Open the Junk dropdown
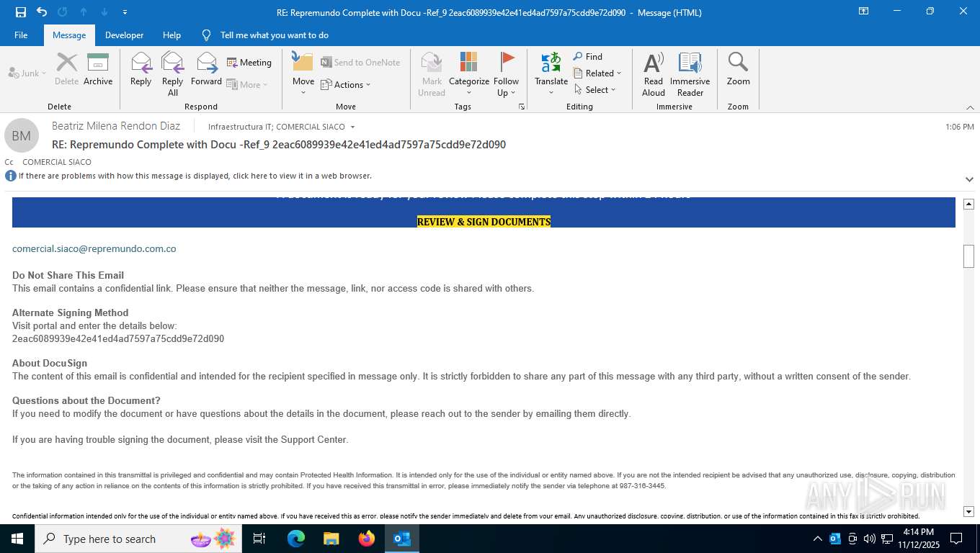The height and width of the screenshot is (553, 980). tap(27, 73)
